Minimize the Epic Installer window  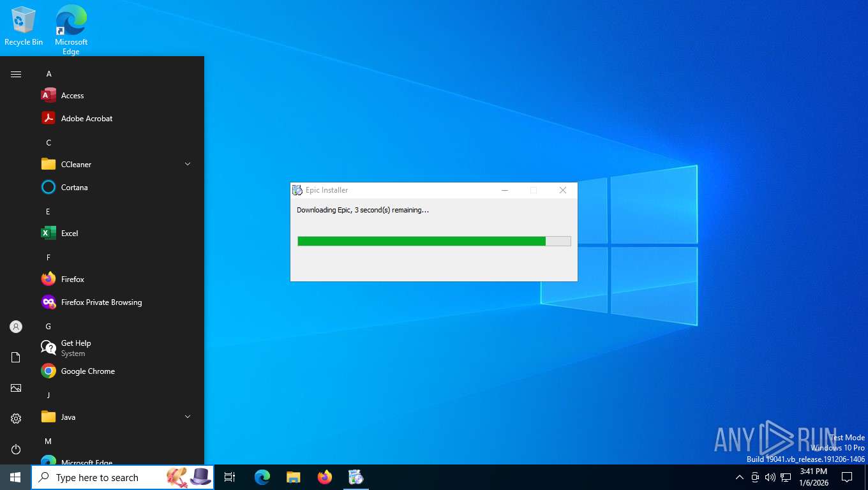[505, 190]
